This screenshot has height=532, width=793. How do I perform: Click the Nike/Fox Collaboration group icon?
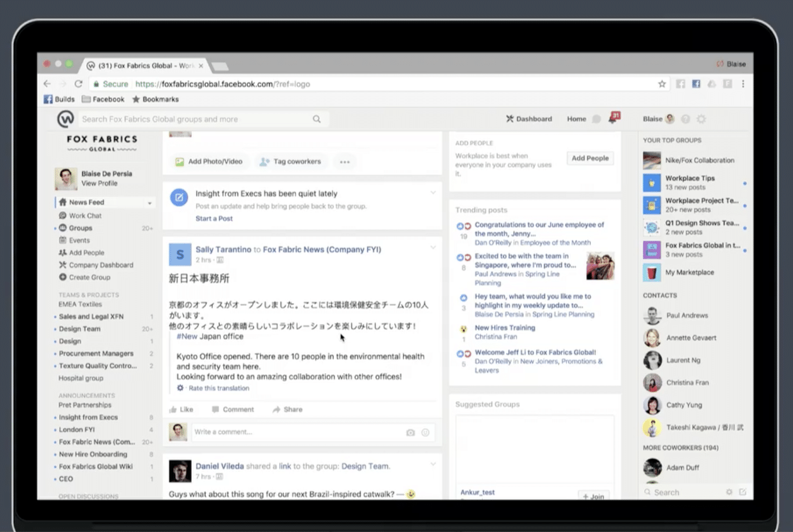pyautogui.click(x=652, y=161)
